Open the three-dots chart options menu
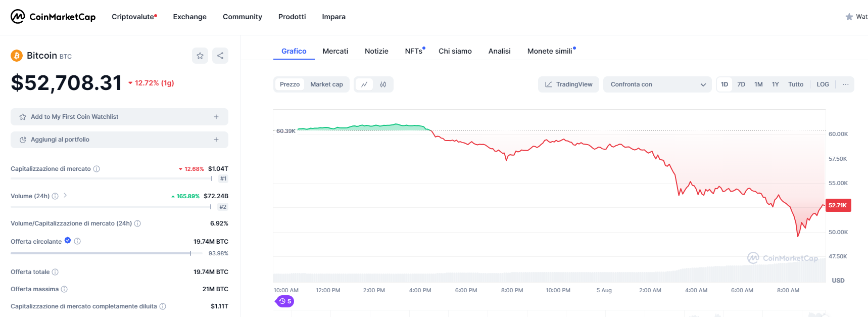Screen dimensions: 868x317 (845, 84)
